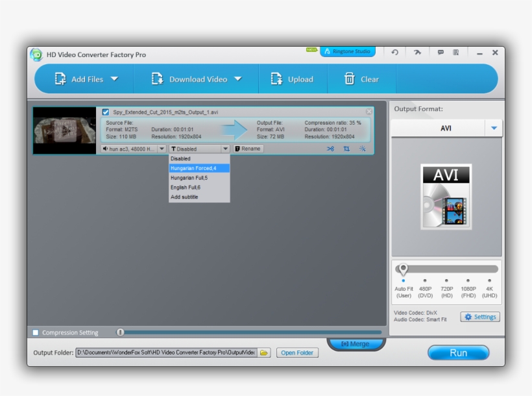Remove the video with its small X icon
The width and height of the screenshot is (532, 396).
pyautogui.click(x=369, y=112)
